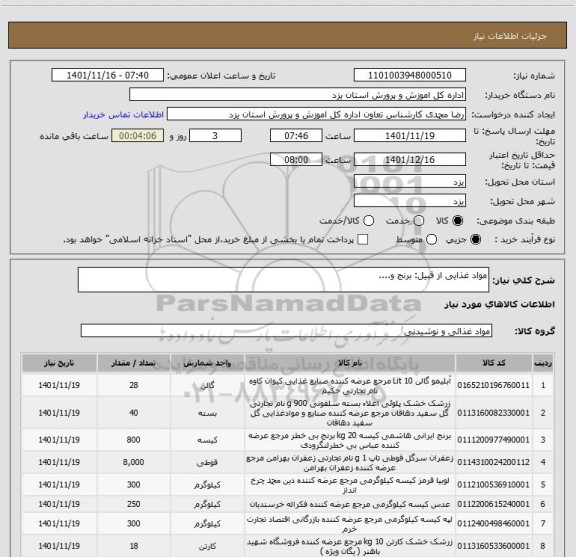Click the unit cell بسته
Image resolution: width=576 pixels, height=557 pixels.
point(207,413)
